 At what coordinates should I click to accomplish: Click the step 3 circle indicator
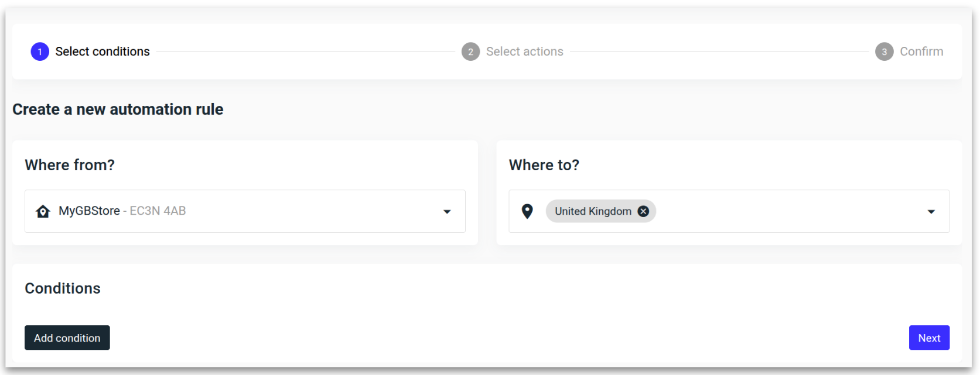pyautogui.click(x=885, y=51)
